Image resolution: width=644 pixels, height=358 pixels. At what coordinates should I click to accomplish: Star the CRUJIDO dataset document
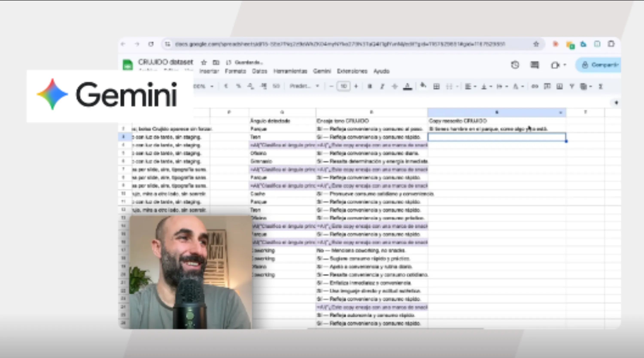(x=204, y=62)
